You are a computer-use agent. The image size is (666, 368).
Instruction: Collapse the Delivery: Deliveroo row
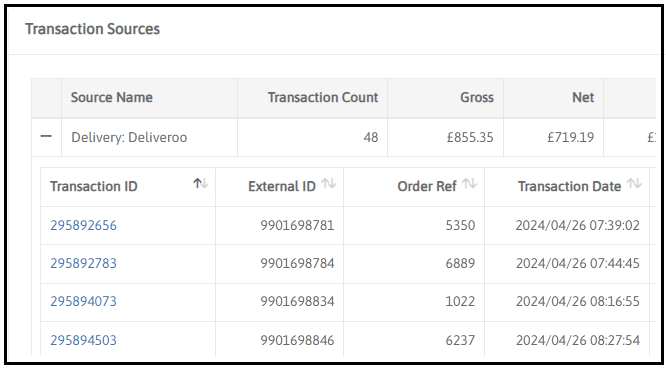(x=46, y=137)
